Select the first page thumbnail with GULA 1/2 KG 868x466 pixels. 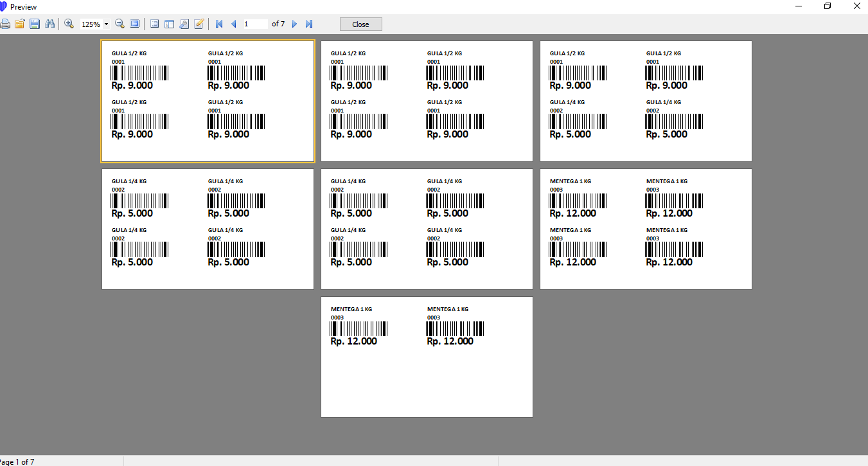click(x=208, y=102)
